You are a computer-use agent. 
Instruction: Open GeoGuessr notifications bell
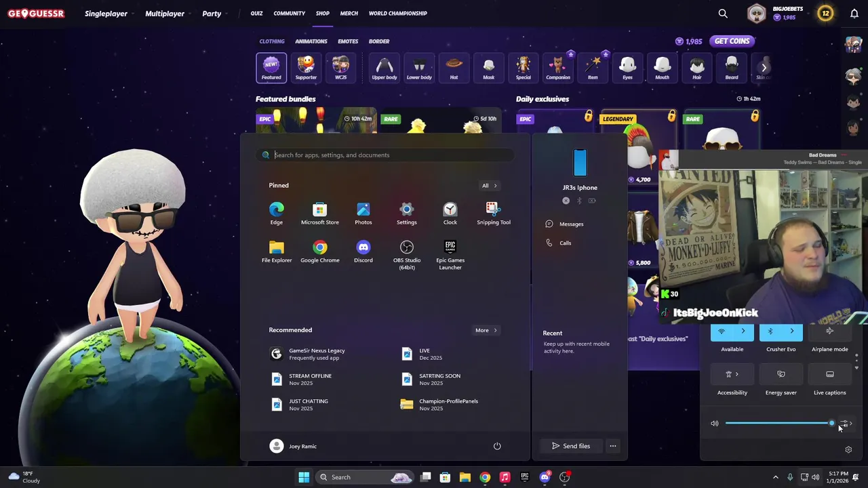coord(854,14)
